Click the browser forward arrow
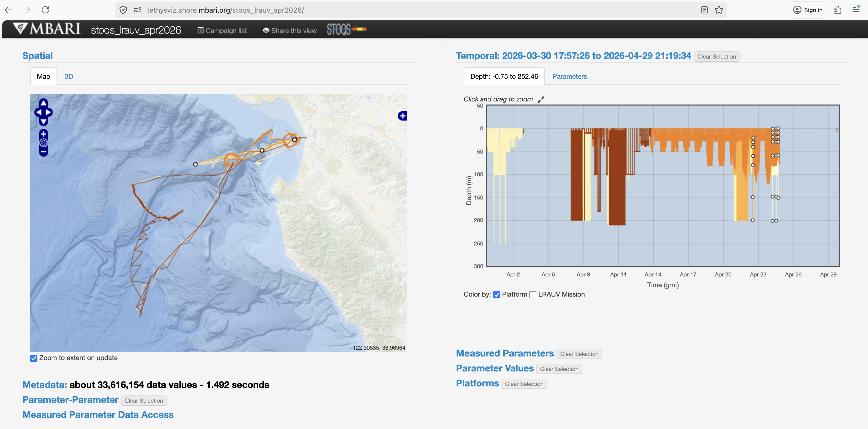Screen dimensions: 868x429 click(27, 10)
